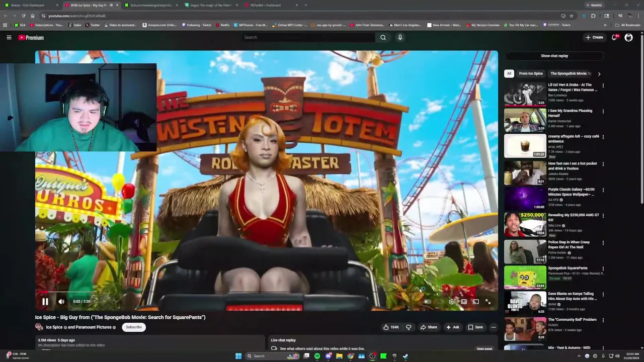Expand more filter chips with arrow
The height and width of the screenshot is (362, 644).
[599, 74]
